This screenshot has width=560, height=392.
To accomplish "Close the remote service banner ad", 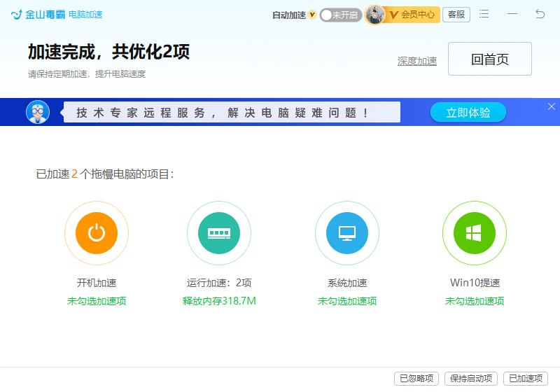I will (x=551, y=106).
